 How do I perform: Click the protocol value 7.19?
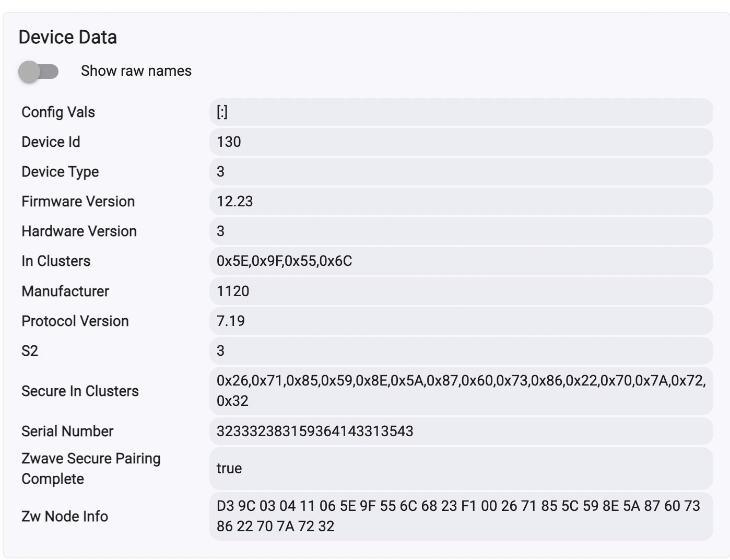pyautogui.click(x=461, y=321)
